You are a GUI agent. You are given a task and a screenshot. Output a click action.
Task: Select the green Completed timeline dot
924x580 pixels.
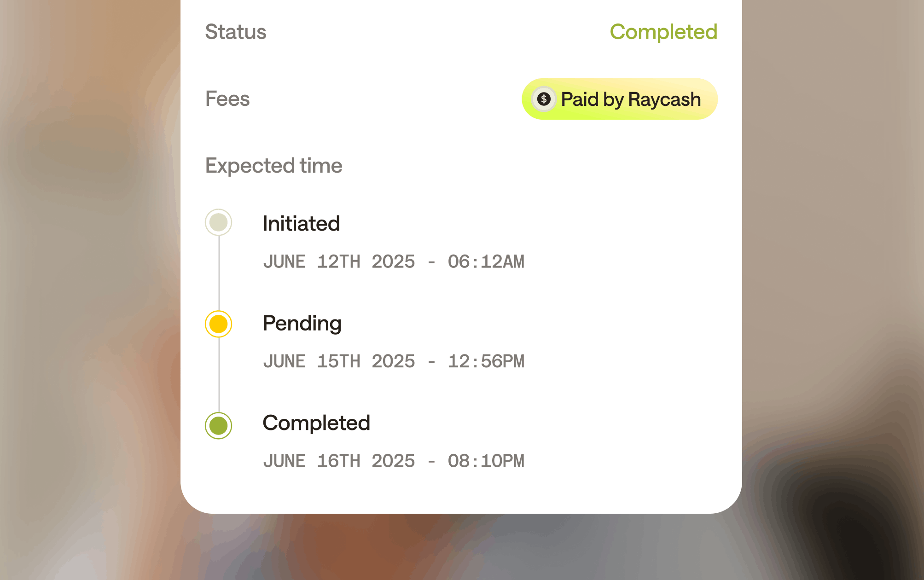pyautogui.click(x=218, y=426)
